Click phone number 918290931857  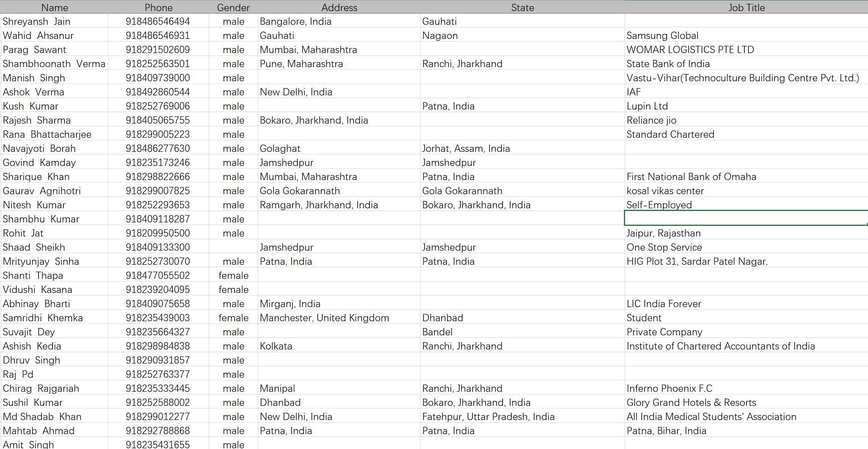[158, 360]
